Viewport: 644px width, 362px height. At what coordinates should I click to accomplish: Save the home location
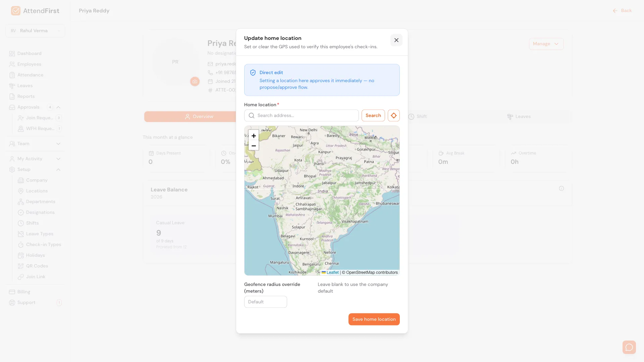coord(374,319)
